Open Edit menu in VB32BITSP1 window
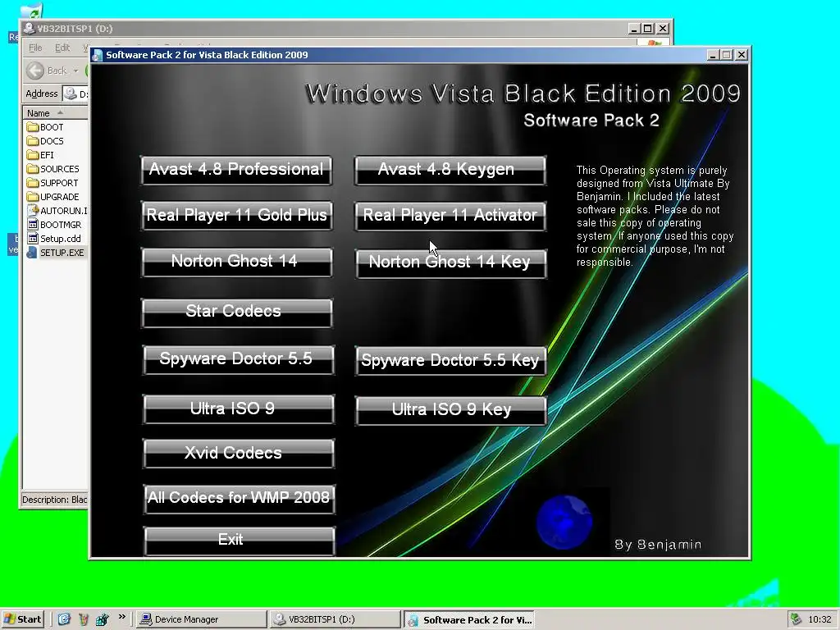The image size is (840, 630). 62,48
